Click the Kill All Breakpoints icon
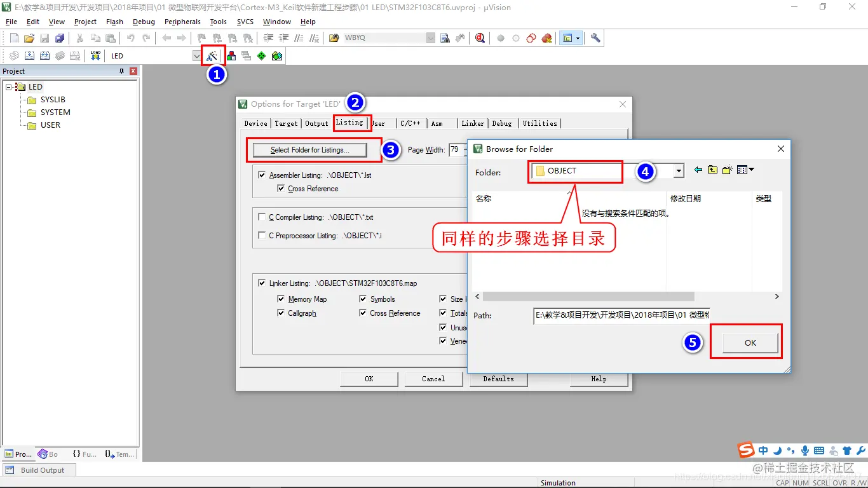868x488 pixels. click(x=546, y=38)
